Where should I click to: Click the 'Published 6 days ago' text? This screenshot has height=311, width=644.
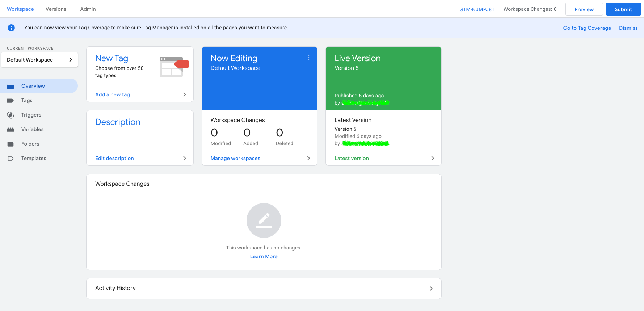[x=359, y=96]
